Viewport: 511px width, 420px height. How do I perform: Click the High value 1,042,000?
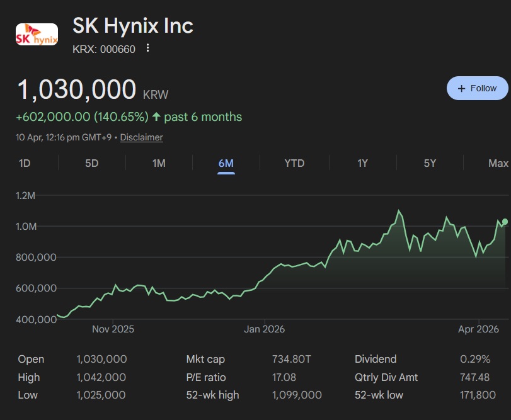coord(101,377)
